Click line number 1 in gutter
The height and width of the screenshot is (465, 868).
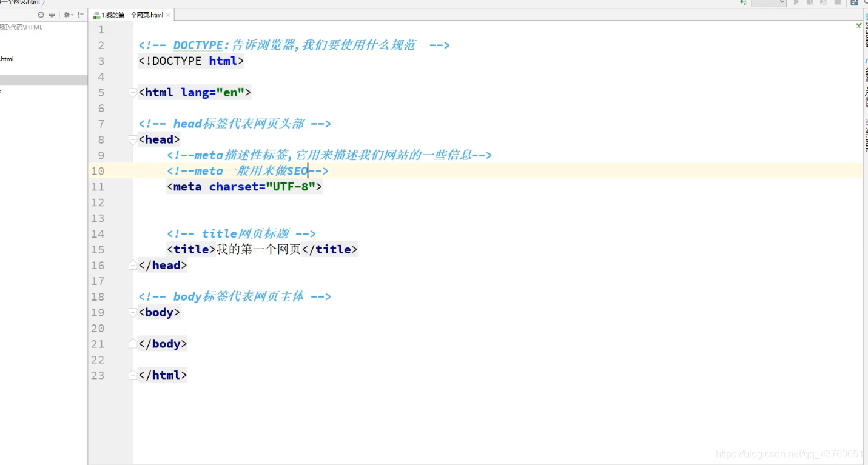[x=101, y=30]
